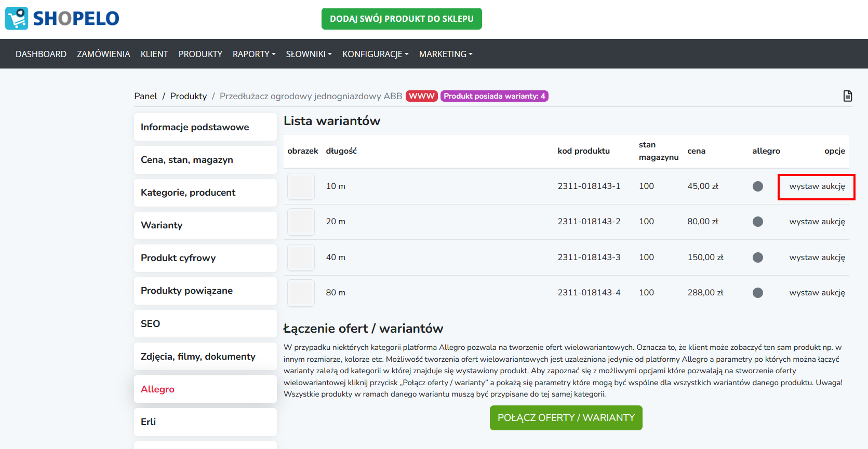Select the SEO side tab

pyautogui.click(x=205, y=324)
